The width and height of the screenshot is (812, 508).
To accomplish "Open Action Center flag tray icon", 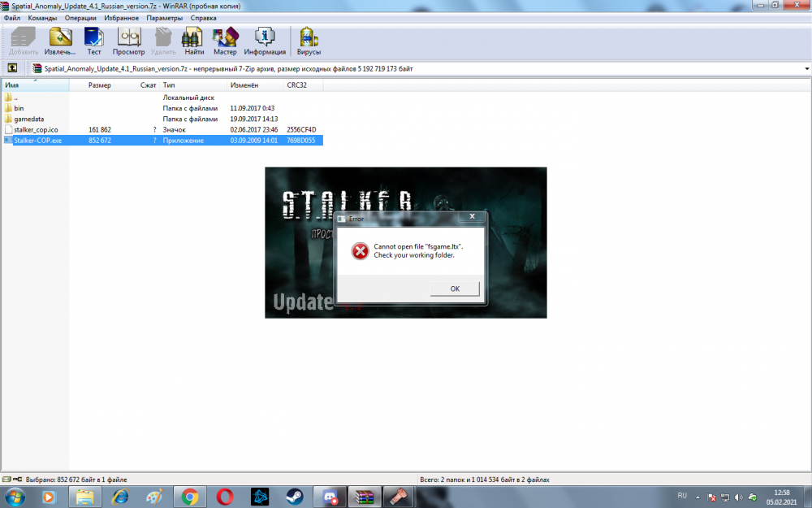I will 711,497.
